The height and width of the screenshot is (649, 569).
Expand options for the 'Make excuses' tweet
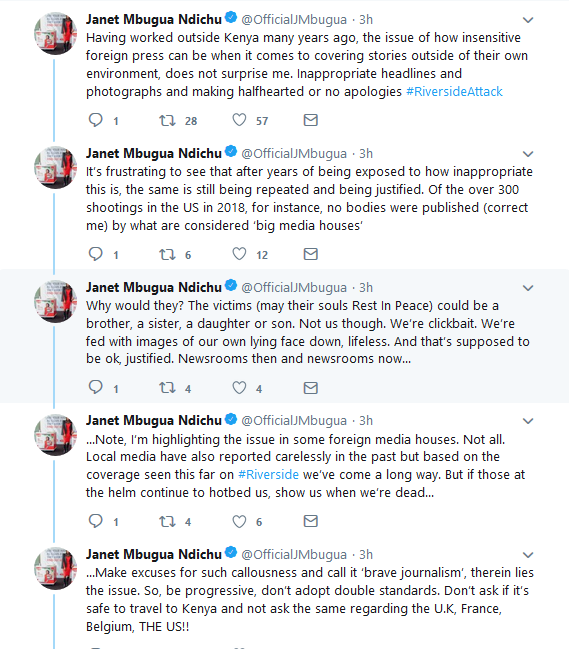pyautogui.click(x=528, y=555)
